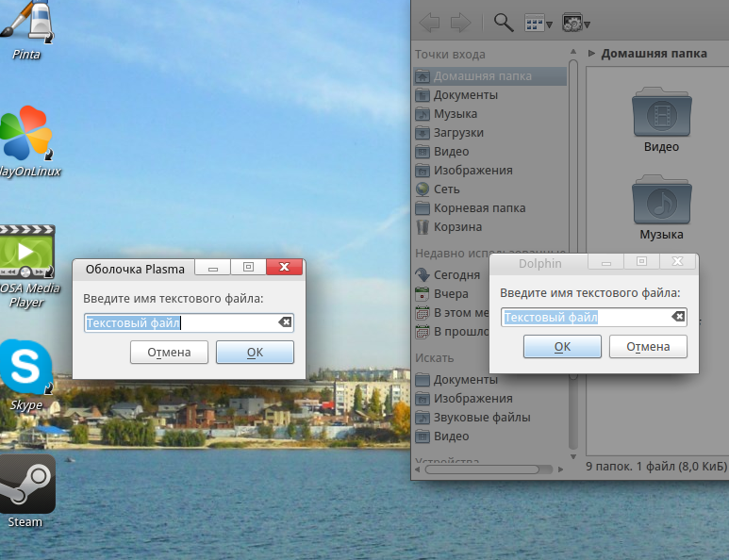Go to Загрузки in sidebar

pyautogui.click(x=490, y=133)
